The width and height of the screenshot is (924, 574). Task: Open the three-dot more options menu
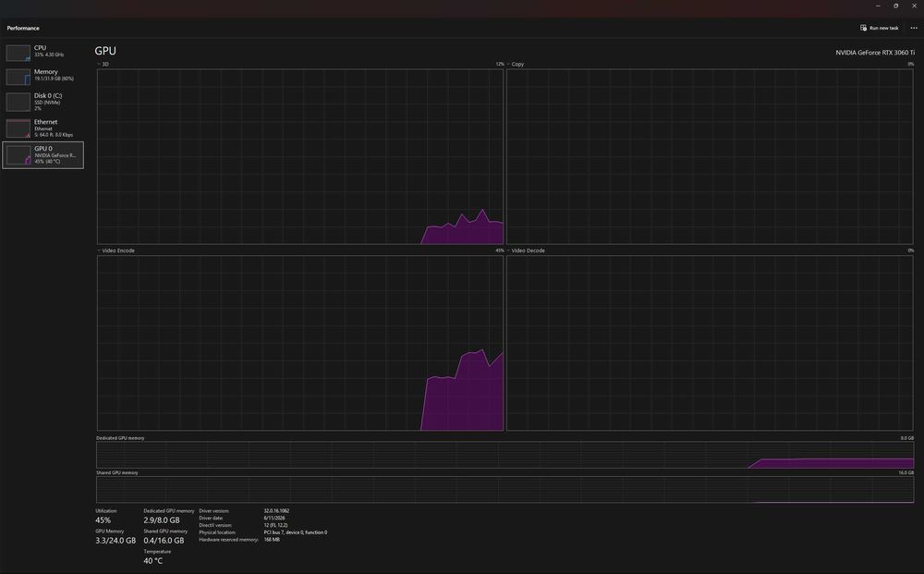coord(914,28)
